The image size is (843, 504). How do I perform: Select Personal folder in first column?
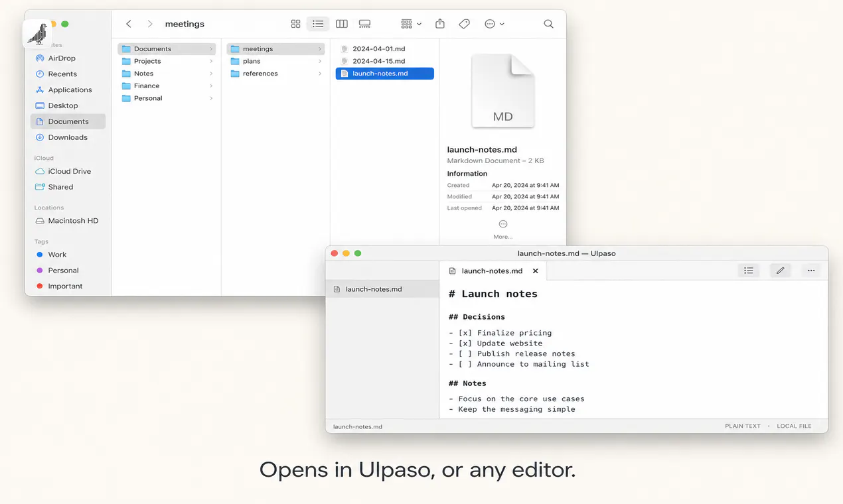[167, 99]
